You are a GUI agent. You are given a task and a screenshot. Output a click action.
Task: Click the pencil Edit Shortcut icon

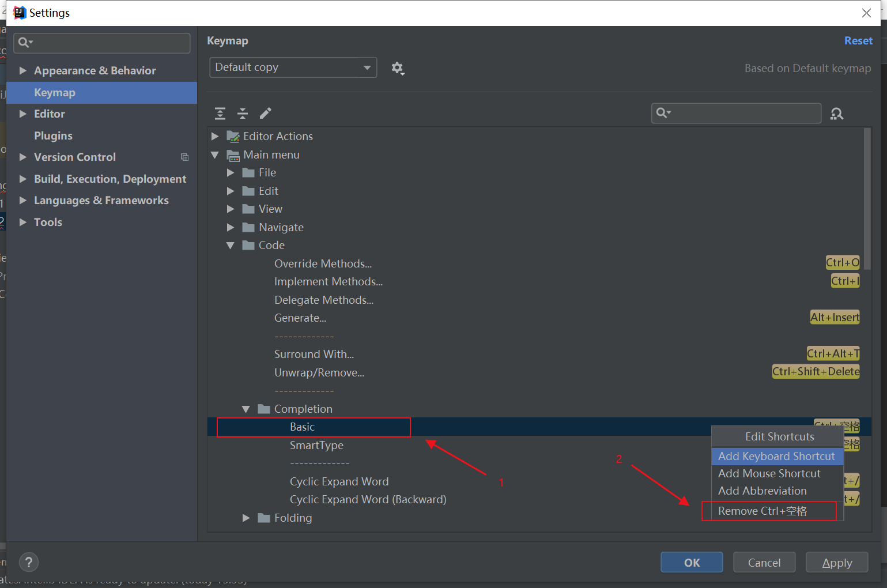click(x=265, y=113)
